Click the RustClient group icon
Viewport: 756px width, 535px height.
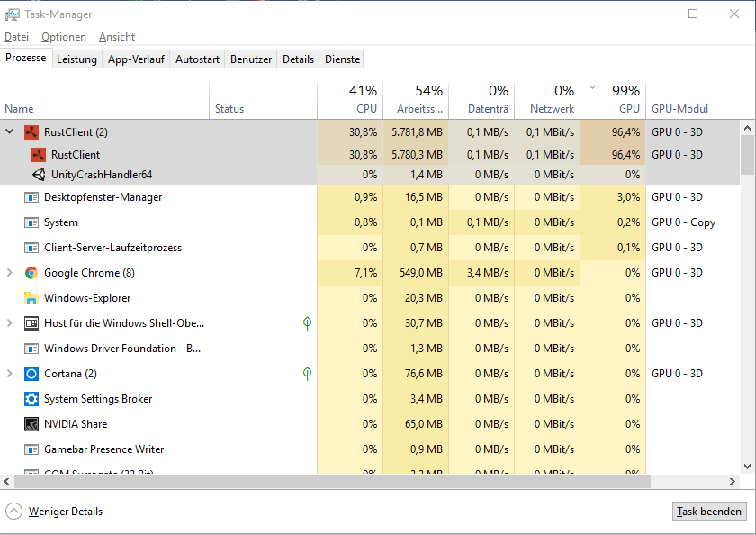pos(31,132)
